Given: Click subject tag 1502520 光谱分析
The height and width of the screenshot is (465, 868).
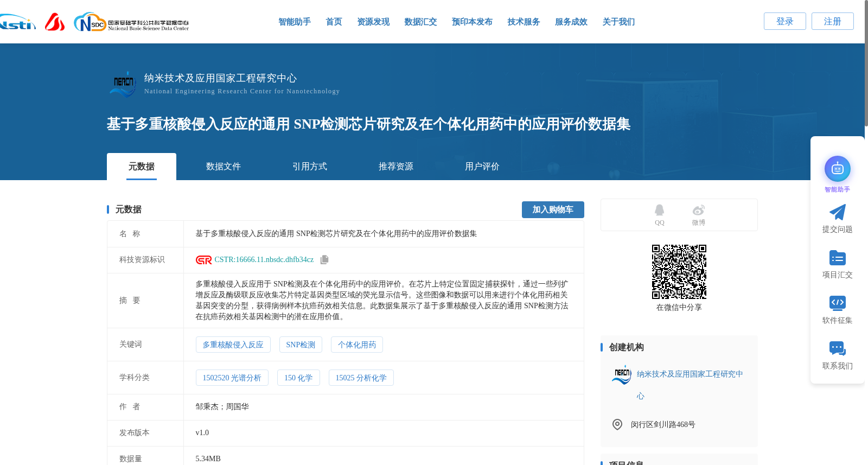Looking at the screenshot, I should 232,378.
